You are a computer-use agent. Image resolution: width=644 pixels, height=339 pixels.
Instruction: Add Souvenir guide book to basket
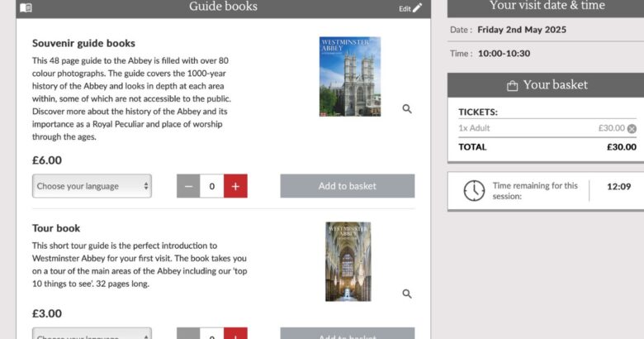tap(348, 186)
